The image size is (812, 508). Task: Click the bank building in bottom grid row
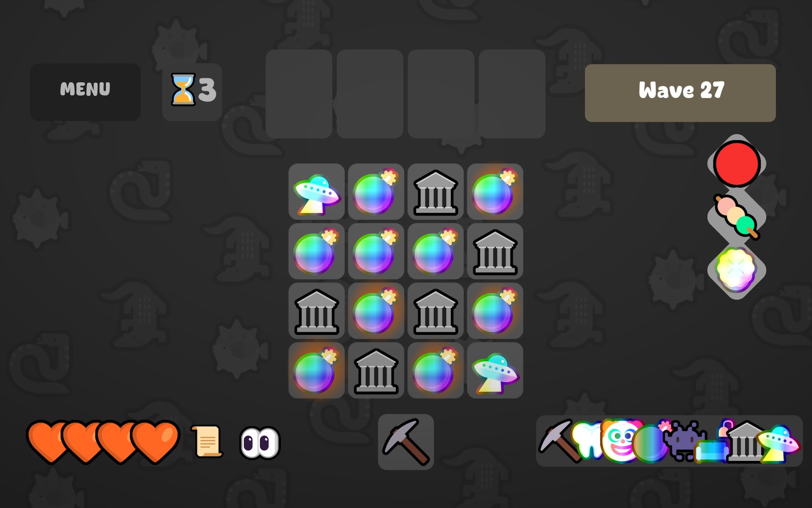[376, 370]
